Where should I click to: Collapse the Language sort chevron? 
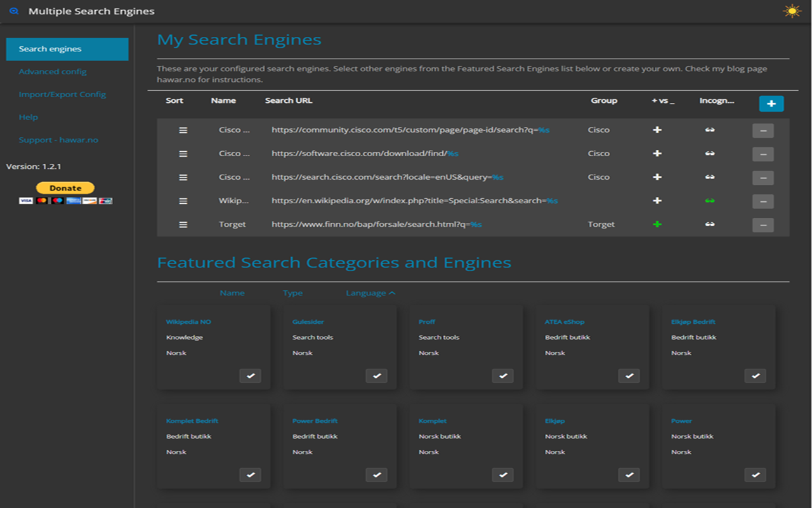[391, 293]
